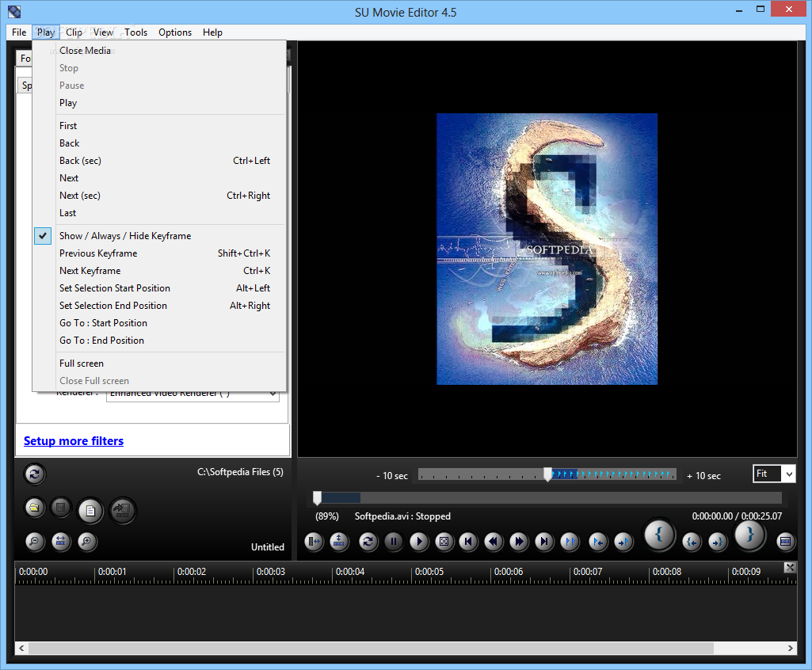Open the Options menu
Viewport: 812px width, 670px height.
pyautogui.click(x=175, y=32)
